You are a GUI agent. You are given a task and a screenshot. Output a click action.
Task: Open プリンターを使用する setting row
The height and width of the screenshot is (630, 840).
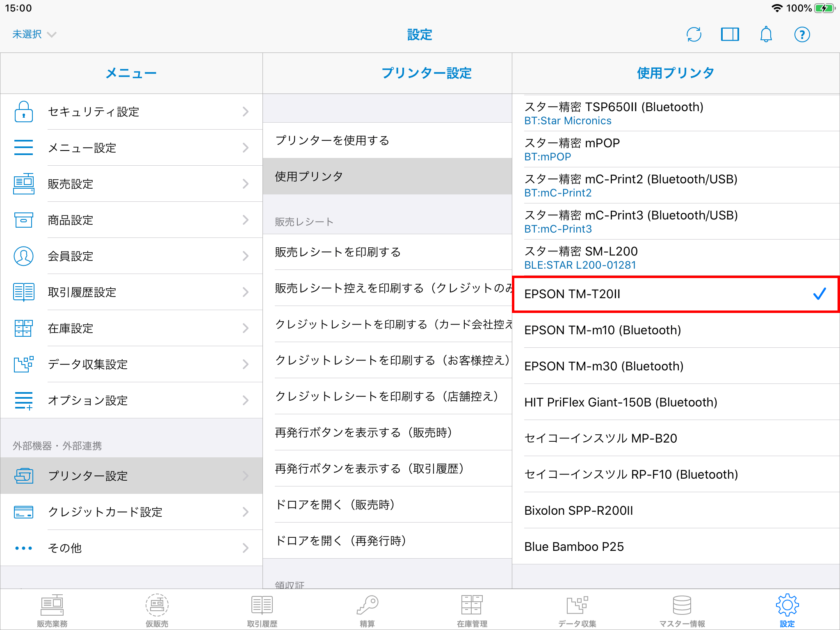coord(387,140)
